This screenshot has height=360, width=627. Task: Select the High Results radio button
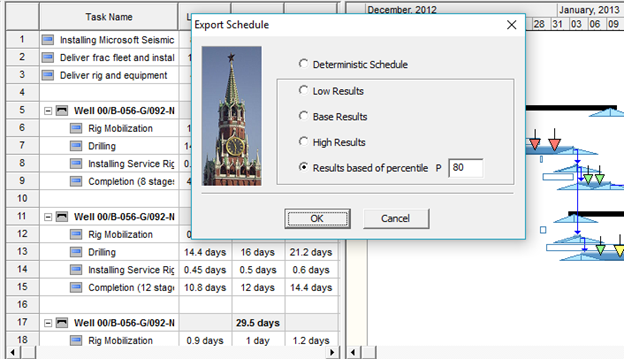[x=304, y=142]
